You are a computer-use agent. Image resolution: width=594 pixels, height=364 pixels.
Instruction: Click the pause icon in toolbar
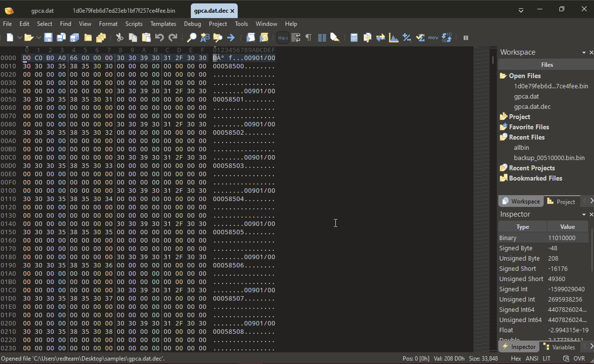pyautogui.click(x=466, y=38)
